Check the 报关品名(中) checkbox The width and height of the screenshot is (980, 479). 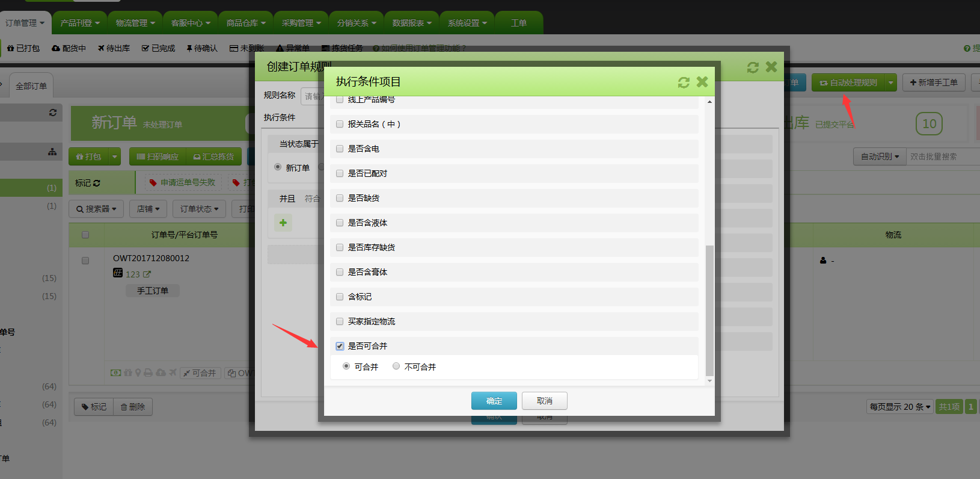point(340,124)
